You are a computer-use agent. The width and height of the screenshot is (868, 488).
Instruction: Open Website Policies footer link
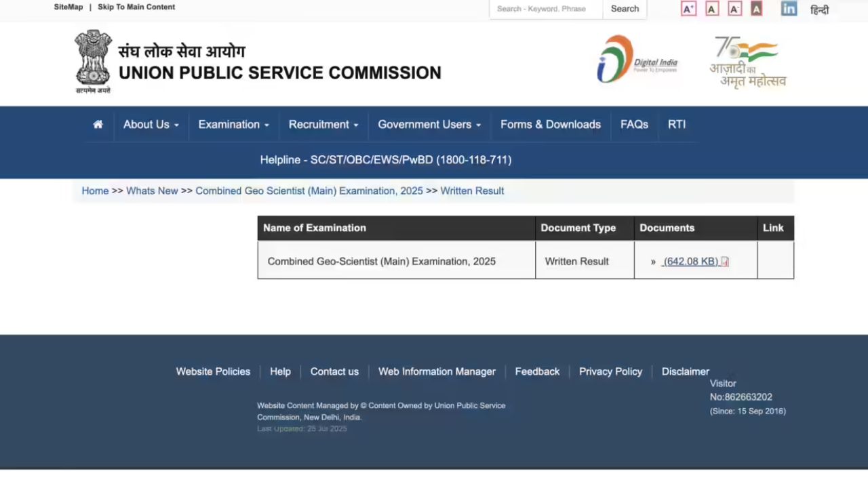[213, 371]
